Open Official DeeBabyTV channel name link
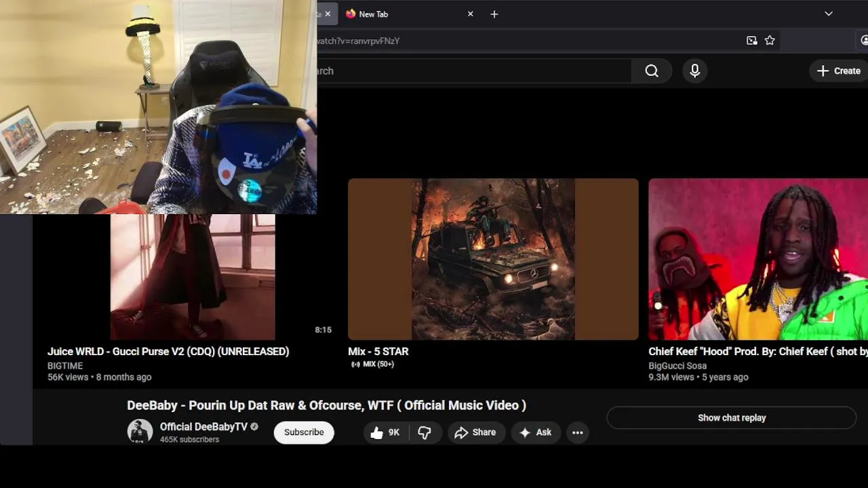 [x=203, y=426]
